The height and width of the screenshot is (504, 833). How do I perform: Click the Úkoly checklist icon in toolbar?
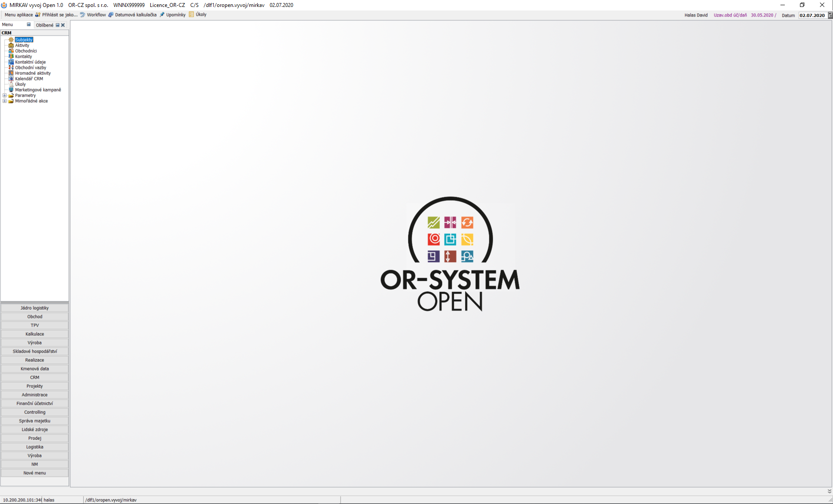tap(191, 15)
